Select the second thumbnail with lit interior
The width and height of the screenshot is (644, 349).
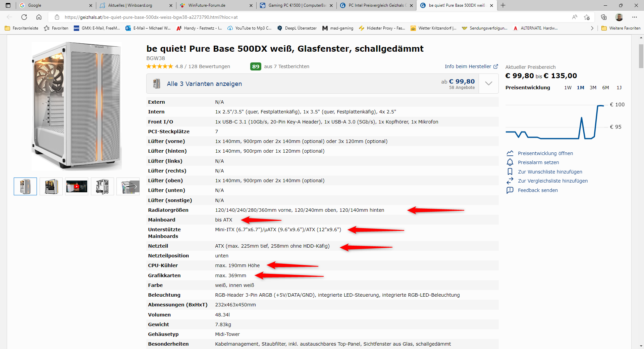[51, 187]
